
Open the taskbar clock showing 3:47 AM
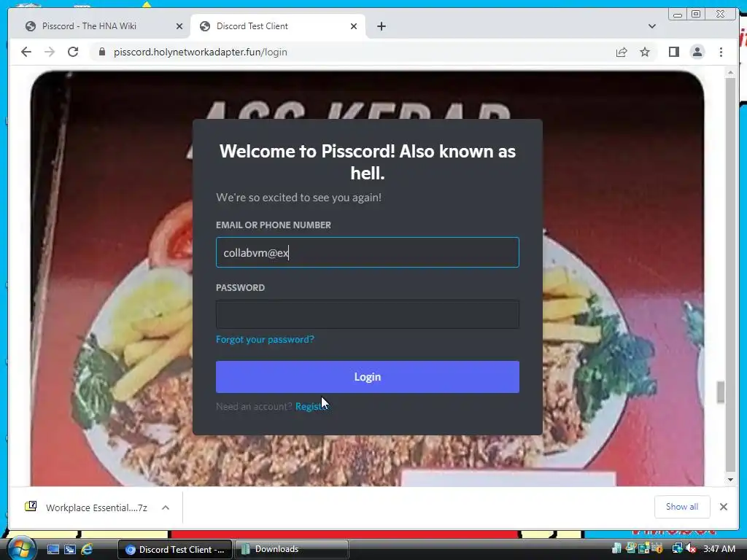719,549
